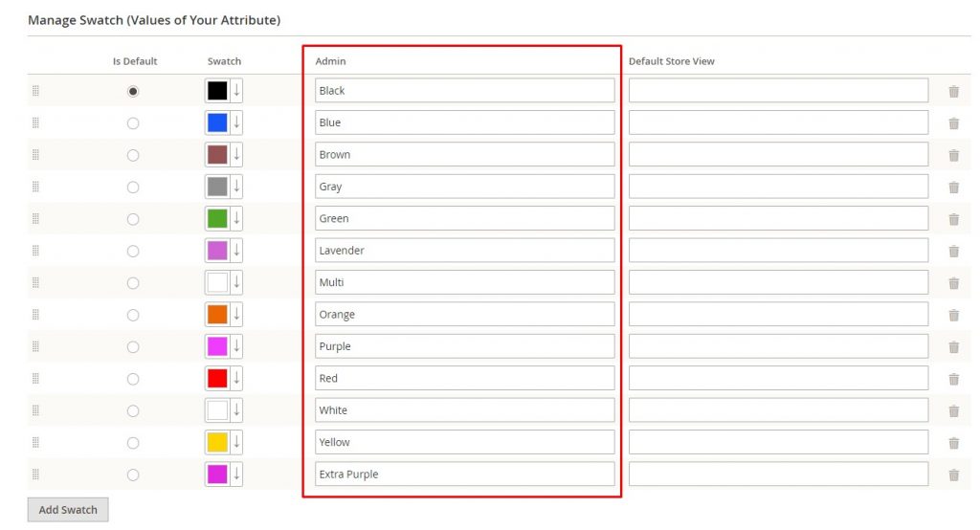
Task: Click drag handle of the Yellow row
Action: point(35,442)
